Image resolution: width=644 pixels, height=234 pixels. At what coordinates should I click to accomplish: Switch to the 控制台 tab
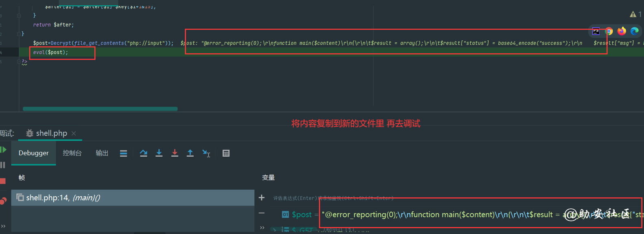pyautogui.click(x=72, y=153)
